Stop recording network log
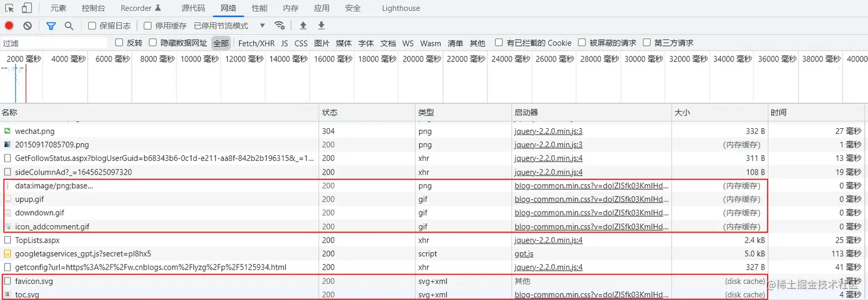This screenshot has height=300, width=868. click(x=9, y=25)
